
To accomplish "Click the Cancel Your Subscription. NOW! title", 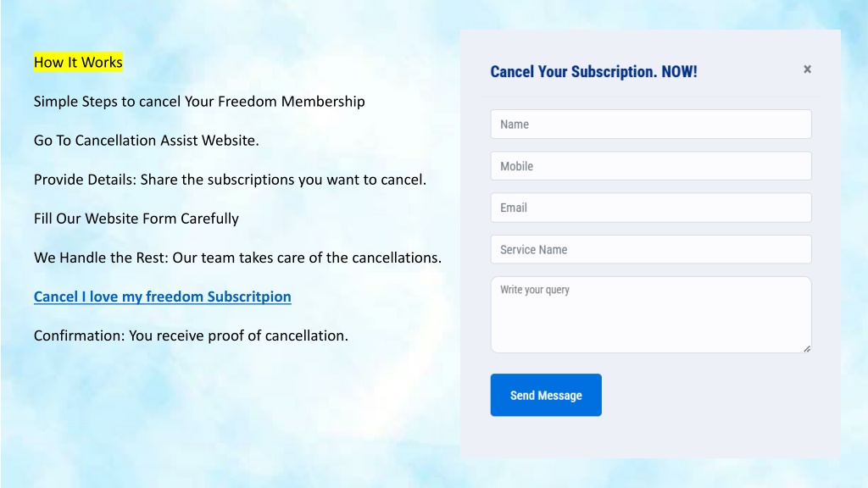I will point(593,72).
